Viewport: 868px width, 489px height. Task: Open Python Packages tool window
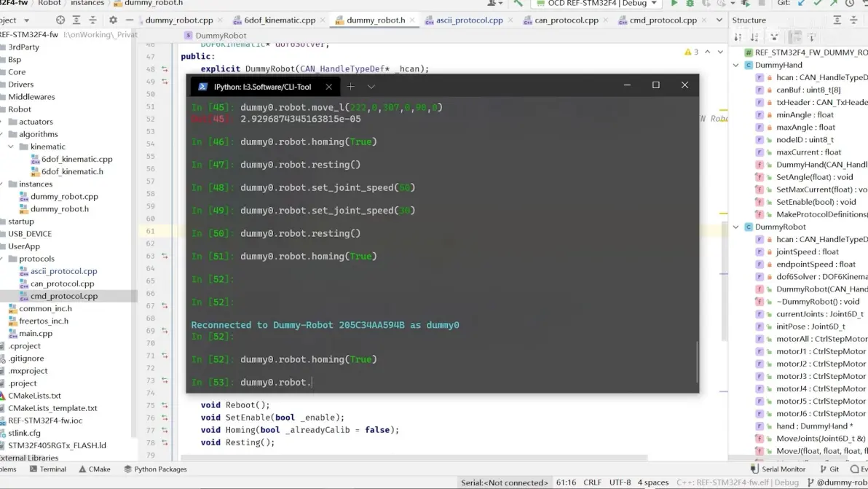(x=155, y=469)
